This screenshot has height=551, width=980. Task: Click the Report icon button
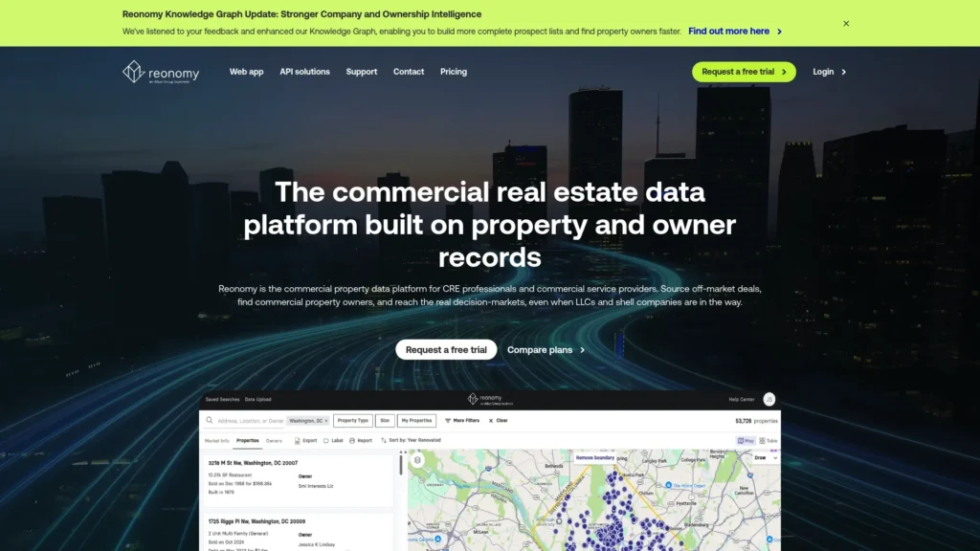361,440
